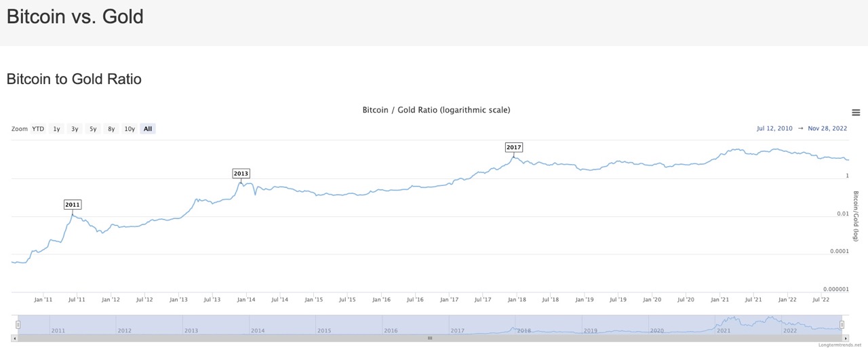868x350 pixels.
Task: Click the Jul 12, 2010 start date field
Action: pyautogui.click(x=775, y=128)
